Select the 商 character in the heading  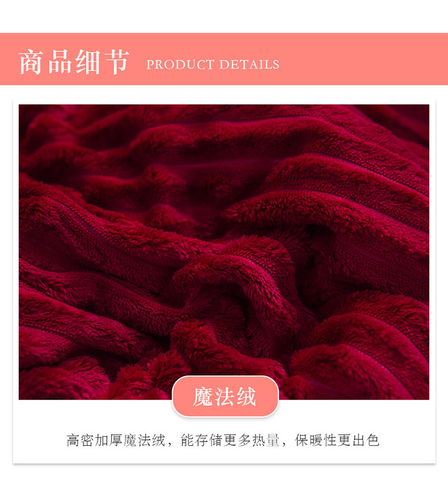coord(30,62)
